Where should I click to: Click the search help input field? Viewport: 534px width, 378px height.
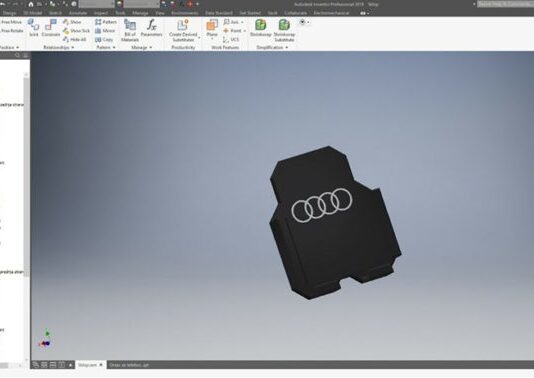tap(505, 4)
